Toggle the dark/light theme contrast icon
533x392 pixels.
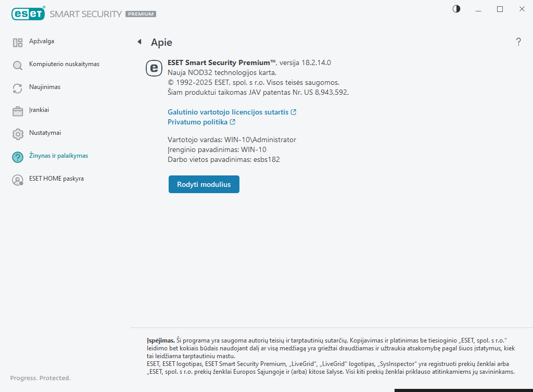[x=456, y=9]
